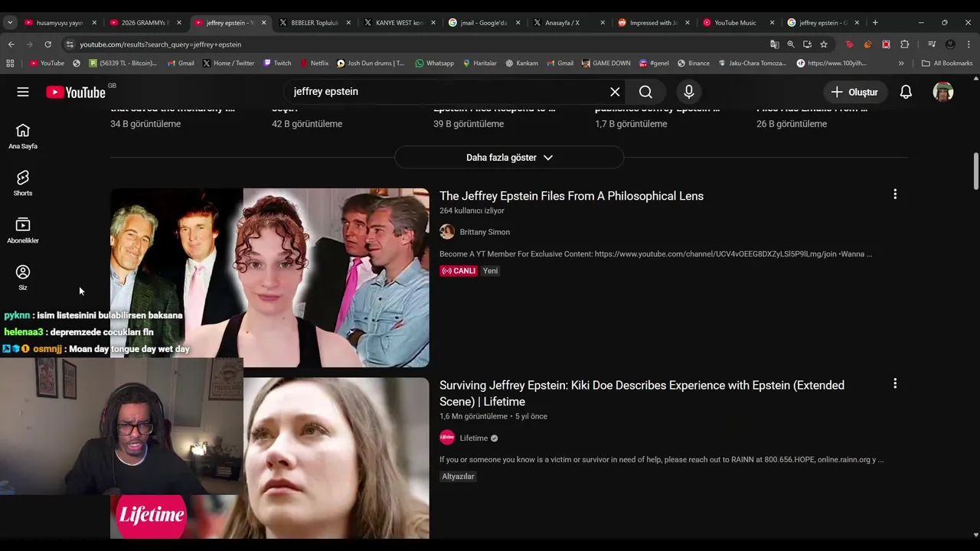Open a new browser tab
The width and height of the screenshot is (980, 551).
[x=875, y=23]
